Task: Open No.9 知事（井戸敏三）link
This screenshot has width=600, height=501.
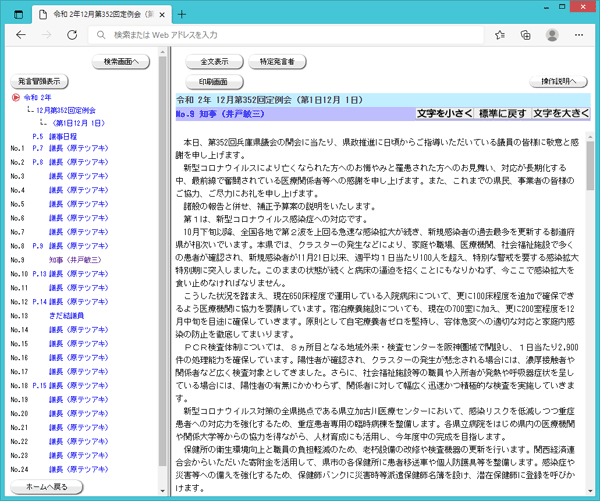Action: (75, 260)
